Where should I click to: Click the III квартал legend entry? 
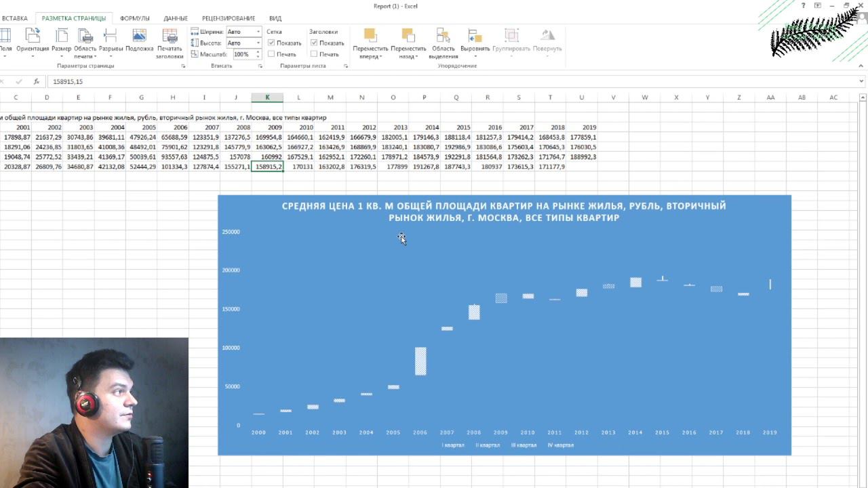coord(524,445)
